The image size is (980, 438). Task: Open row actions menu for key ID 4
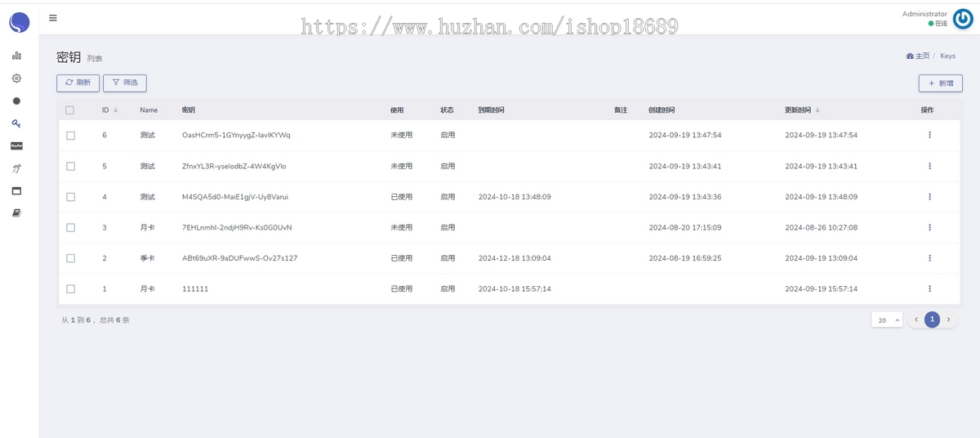pyautogui.click(x=929, y=197)
